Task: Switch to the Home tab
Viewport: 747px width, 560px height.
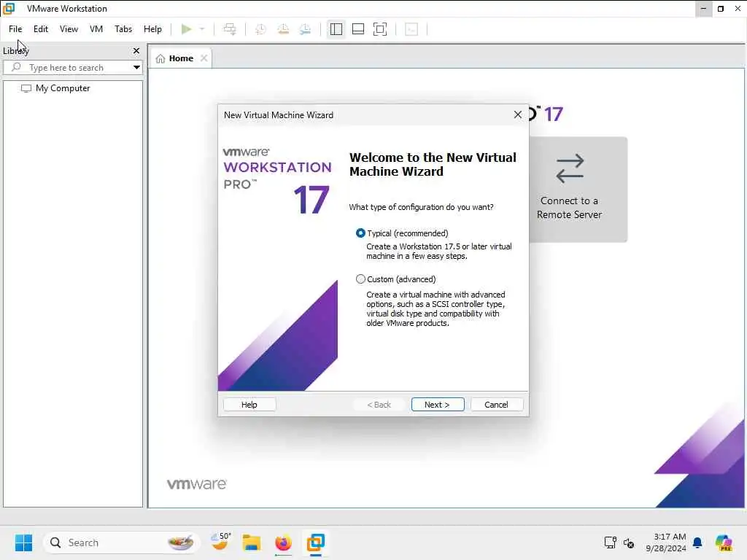Action: [x=181, y=58]
